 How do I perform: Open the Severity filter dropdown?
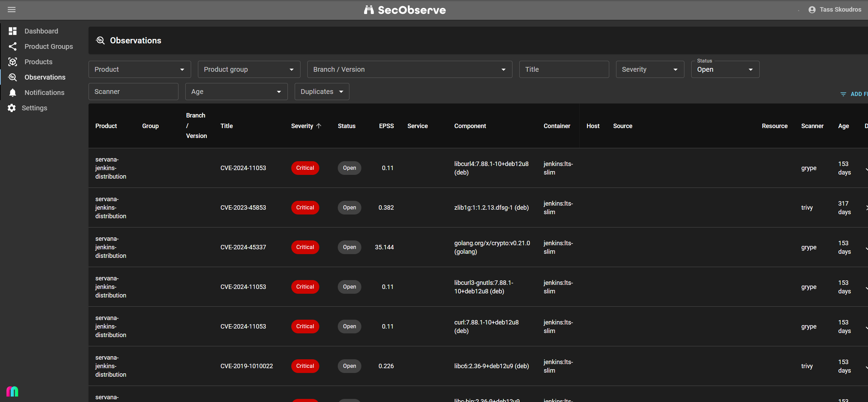650,69
